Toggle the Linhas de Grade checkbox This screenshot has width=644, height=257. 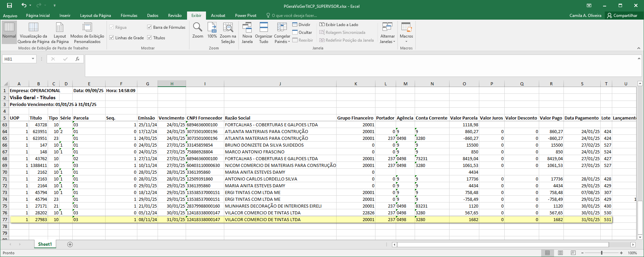112,38
